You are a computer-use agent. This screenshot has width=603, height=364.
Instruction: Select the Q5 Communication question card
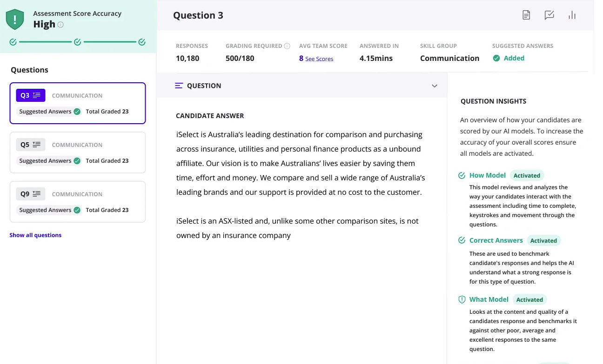(x=78, y=152)
